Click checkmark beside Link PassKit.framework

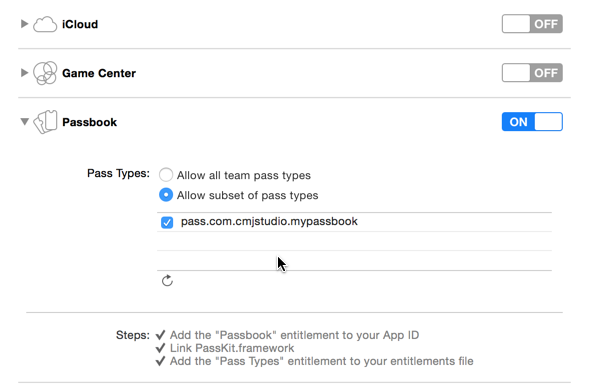[x=160, y=348]
